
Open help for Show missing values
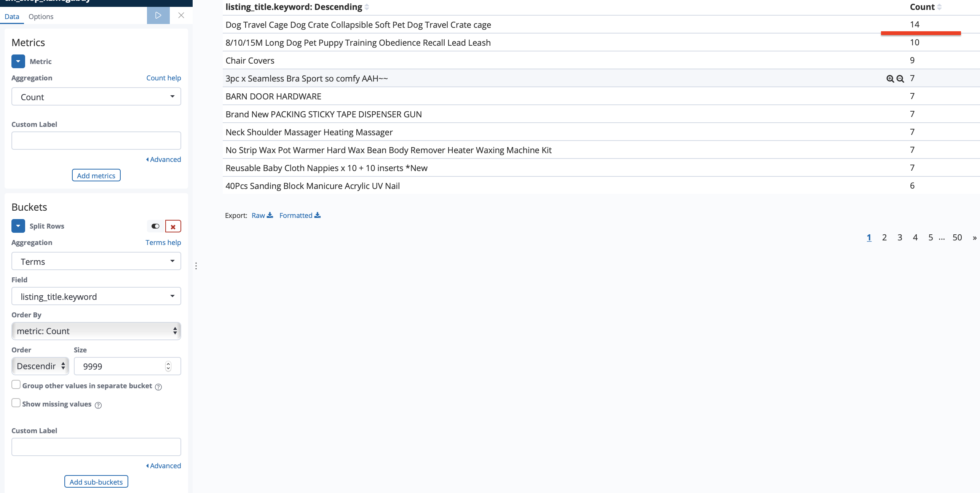click(98, 405)
